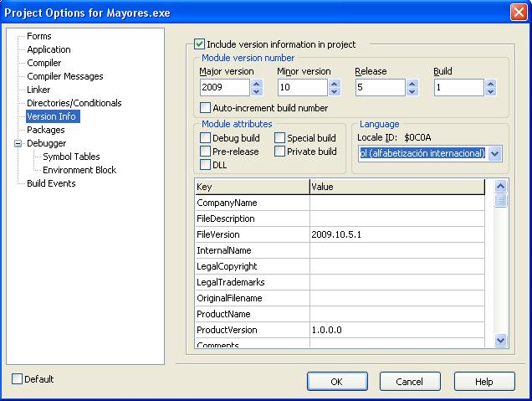Open the Linker options page
The width and height of the screenshot is (532, 401).
coord(38,90)
